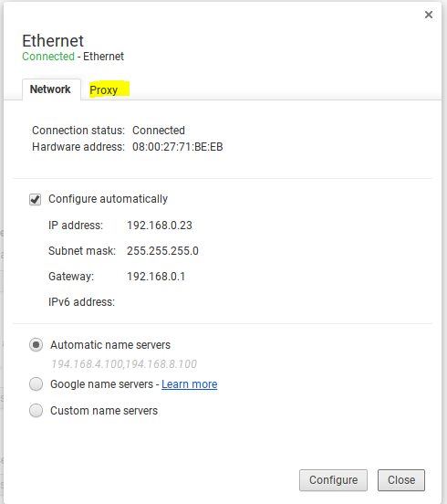Viewport: 447px width, 504px height.
Task: Select Automatic name servers option
Action: coord(36,345)
